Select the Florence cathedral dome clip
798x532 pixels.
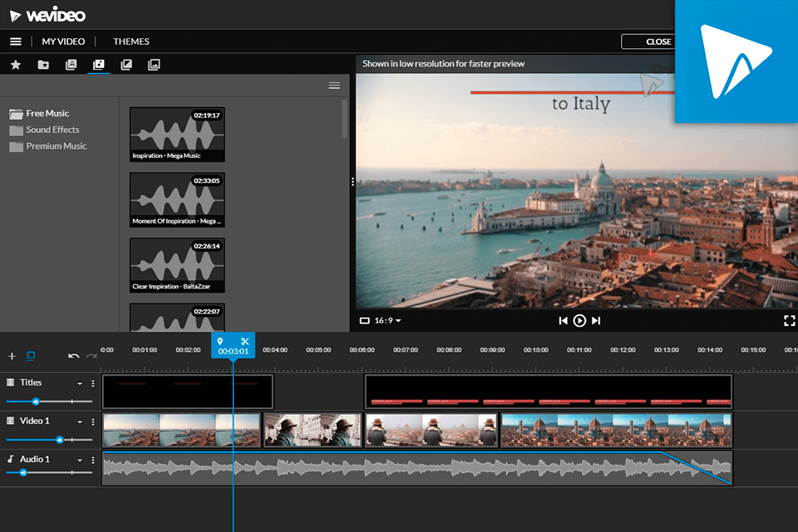click(x=616, y=431)
